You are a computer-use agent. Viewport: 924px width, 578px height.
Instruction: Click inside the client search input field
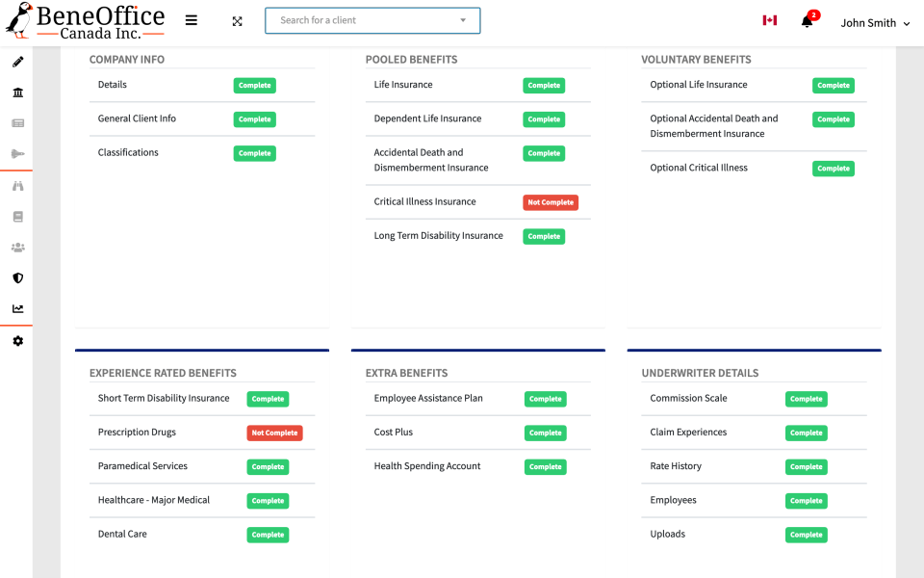(356, 20)
